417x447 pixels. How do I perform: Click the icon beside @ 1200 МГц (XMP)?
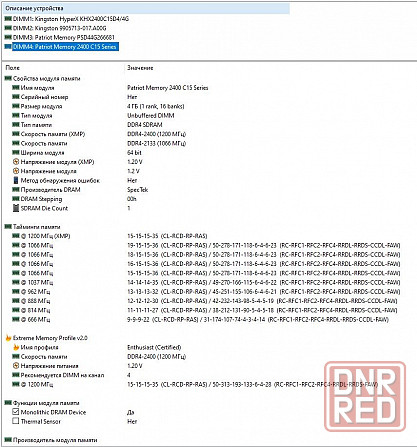click(16, 236)
